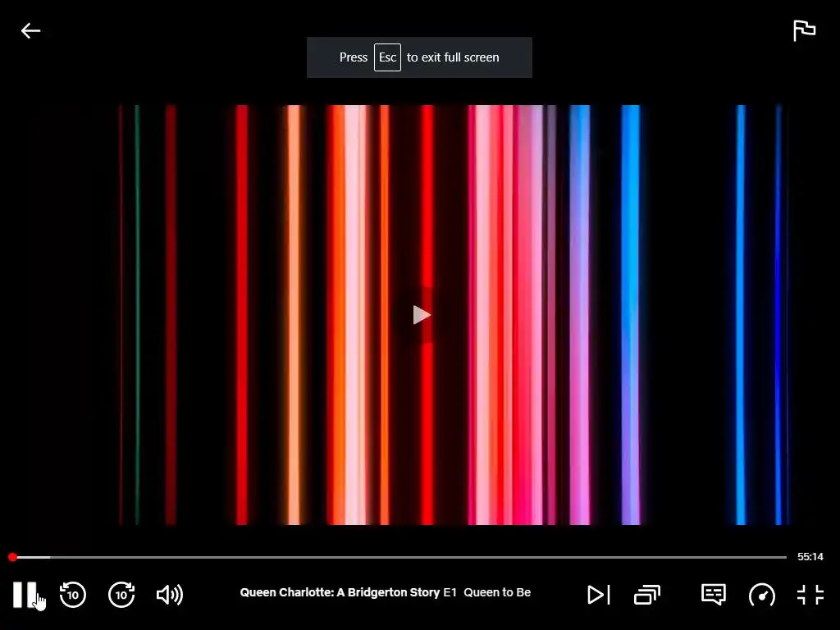Play the next episode

point(598,595)
